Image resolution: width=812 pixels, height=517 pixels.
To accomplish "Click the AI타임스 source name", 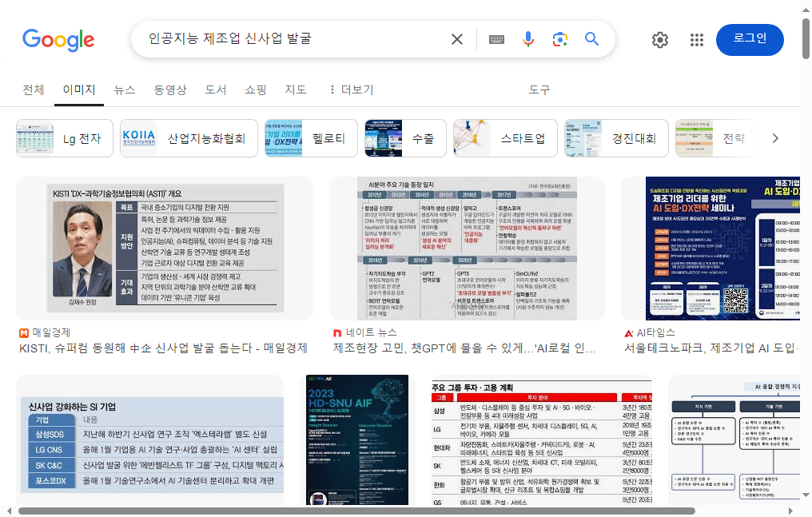I will click(x=655, y=332).
